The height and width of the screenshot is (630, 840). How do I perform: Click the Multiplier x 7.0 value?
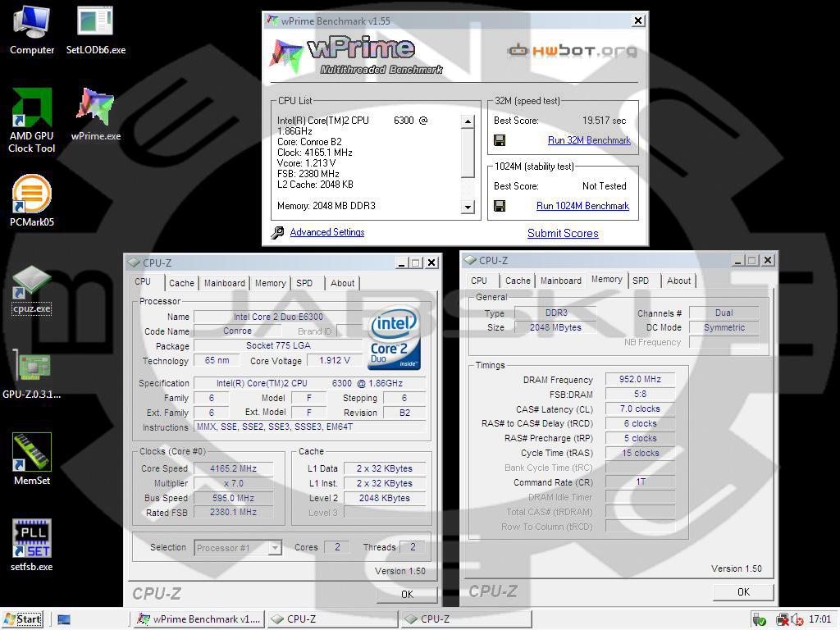pos(233,483)
